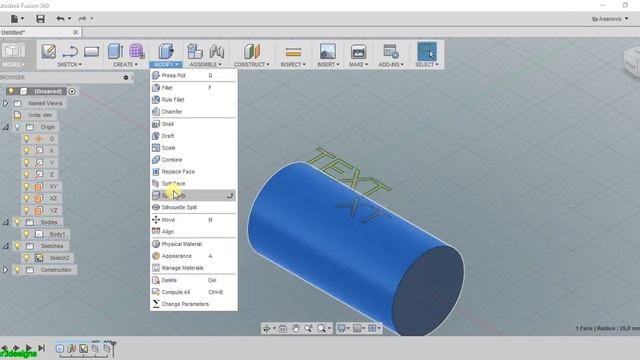This screenshot has height=360, width=640.
Task: Select the Line sketch tool icon
Action: click(x=70, y=52)
